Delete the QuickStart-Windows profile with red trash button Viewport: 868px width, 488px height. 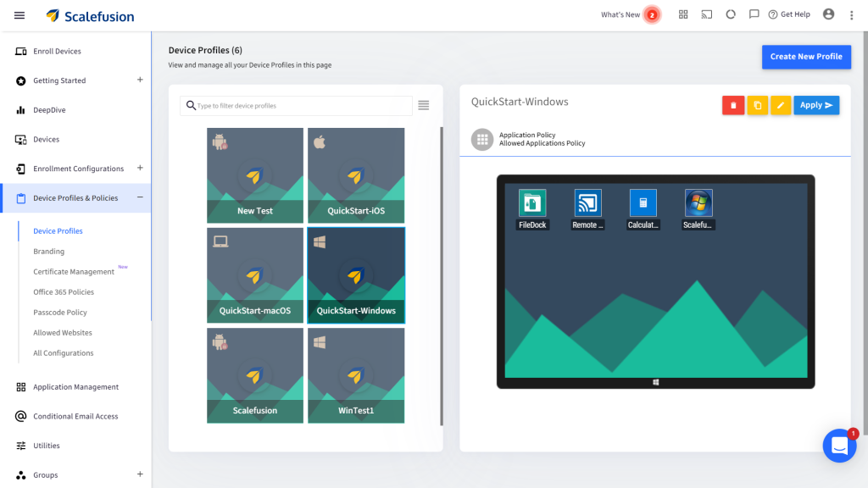tap(733, 105)
